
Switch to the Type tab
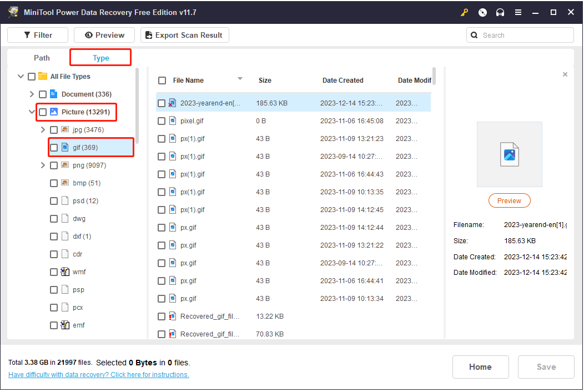(100, 58)
